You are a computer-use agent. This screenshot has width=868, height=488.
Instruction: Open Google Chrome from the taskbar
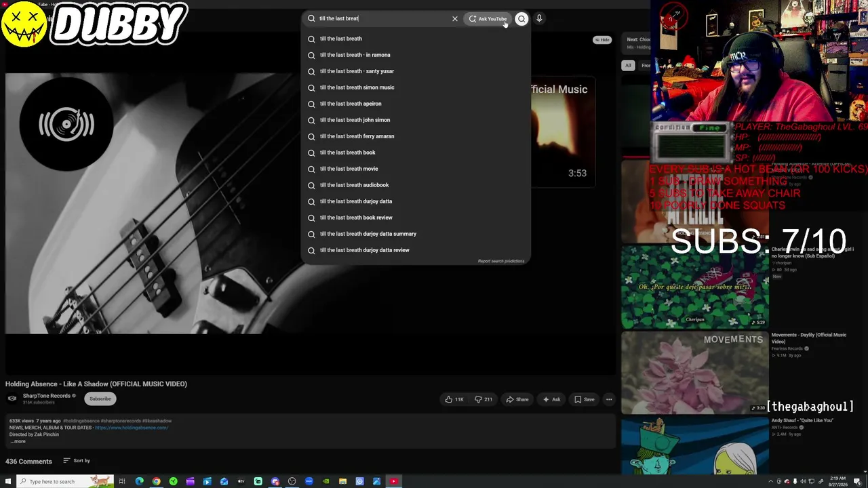pos(156,481)
